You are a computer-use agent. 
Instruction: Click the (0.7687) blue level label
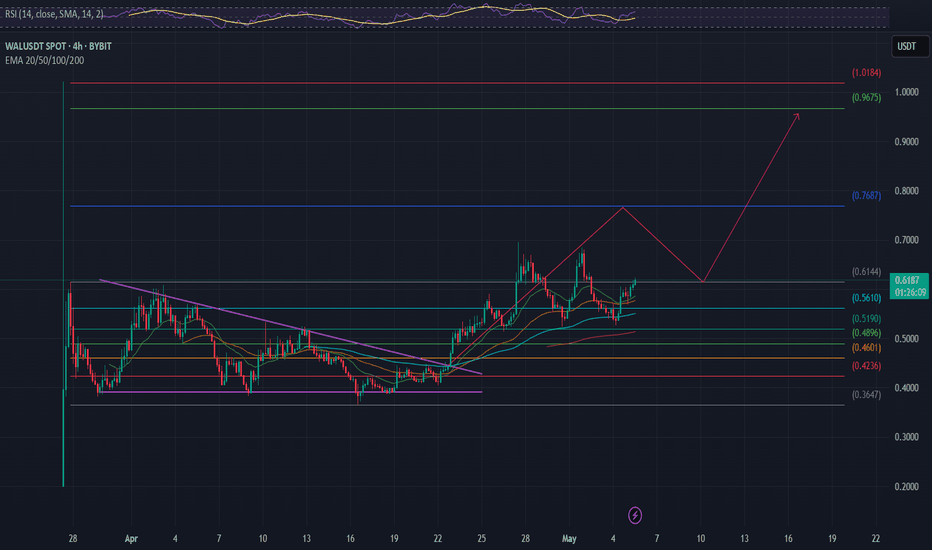tap(866, 195)
